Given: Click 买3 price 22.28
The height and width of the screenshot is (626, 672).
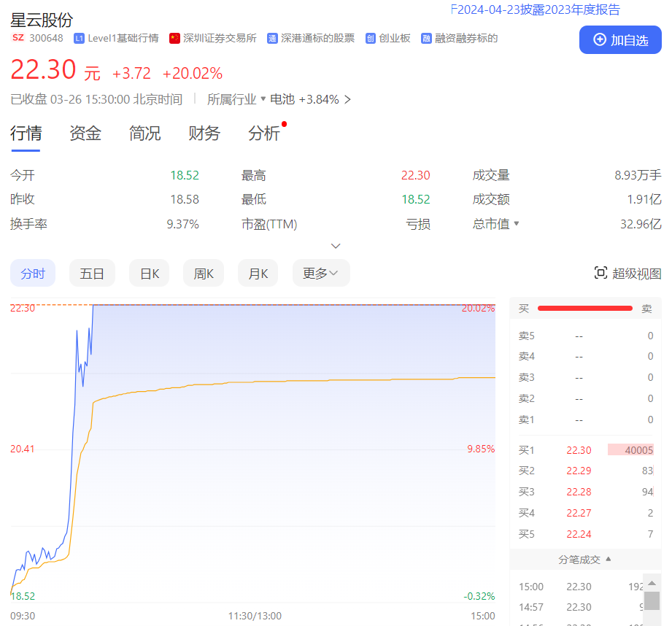Looking at the screenshot, I should point(579,492).
